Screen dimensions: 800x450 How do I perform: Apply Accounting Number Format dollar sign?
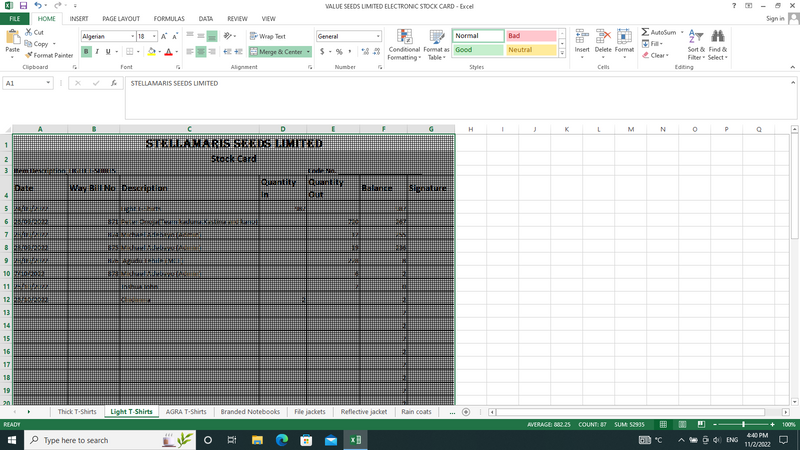322,52
